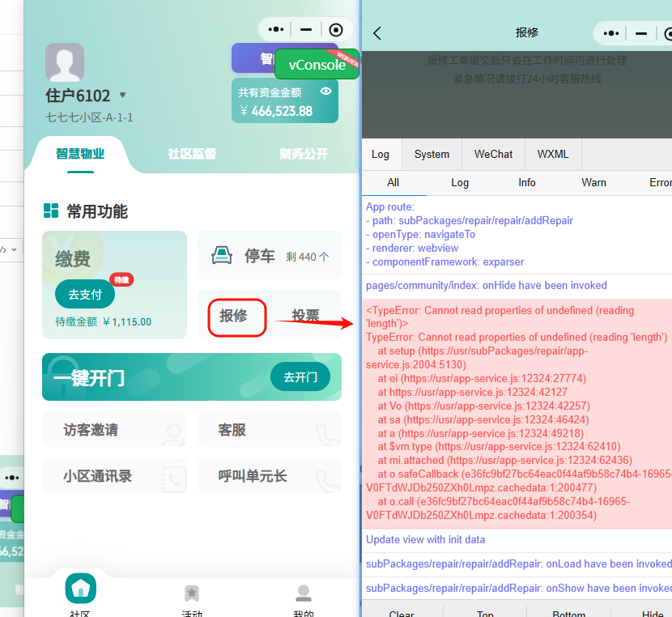Image resolution: width=672 pixels, height=617 pixels.
Task: Tap the phone icon next to 客服
Action: point(327,429)
